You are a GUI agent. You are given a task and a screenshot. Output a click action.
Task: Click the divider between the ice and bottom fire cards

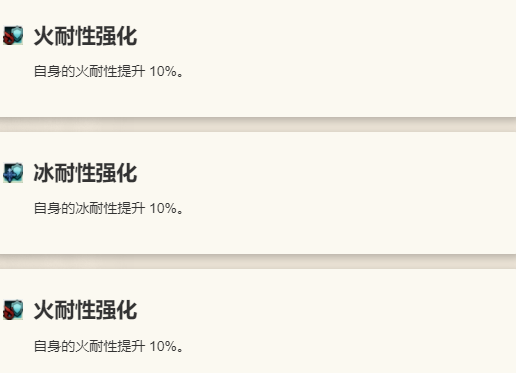click(x=258, y=262)
